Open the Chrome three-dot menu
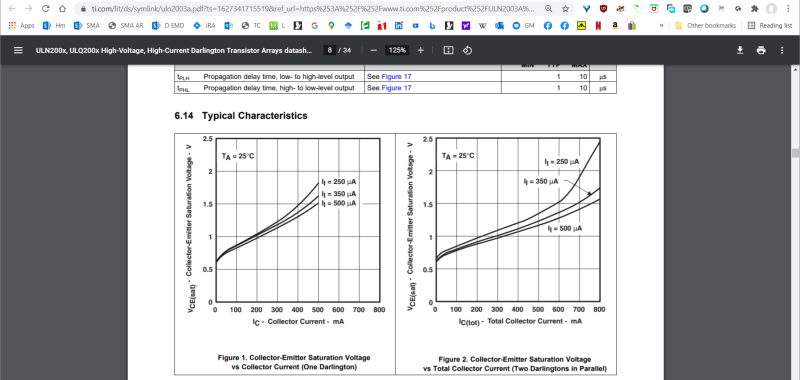 [788, 9]
